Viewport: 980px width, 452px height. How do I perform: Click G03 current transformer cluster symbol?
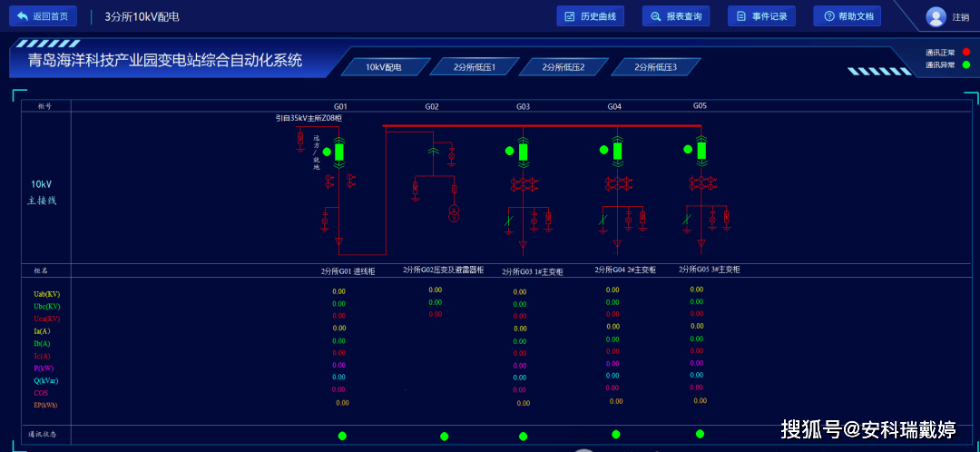point(524,184)
